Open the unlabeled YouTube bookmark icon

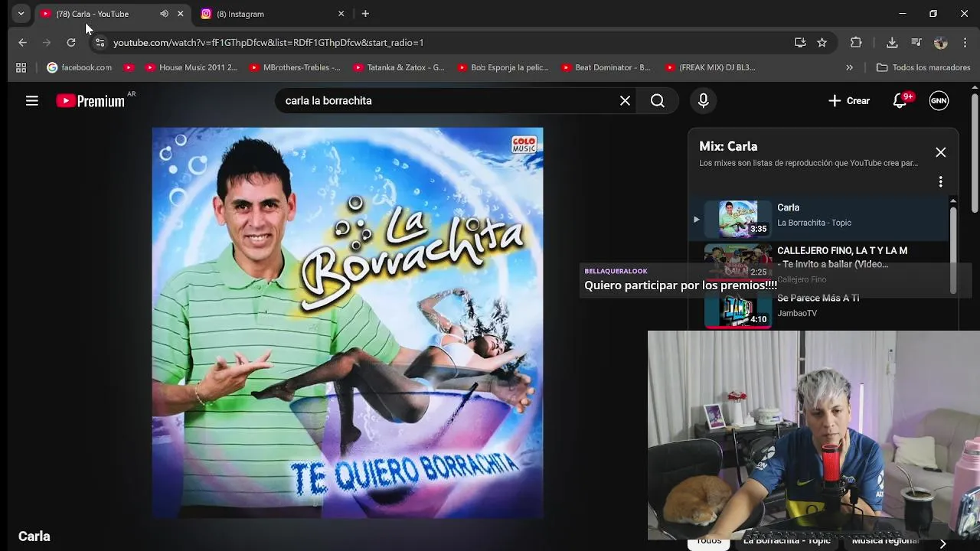129,67
